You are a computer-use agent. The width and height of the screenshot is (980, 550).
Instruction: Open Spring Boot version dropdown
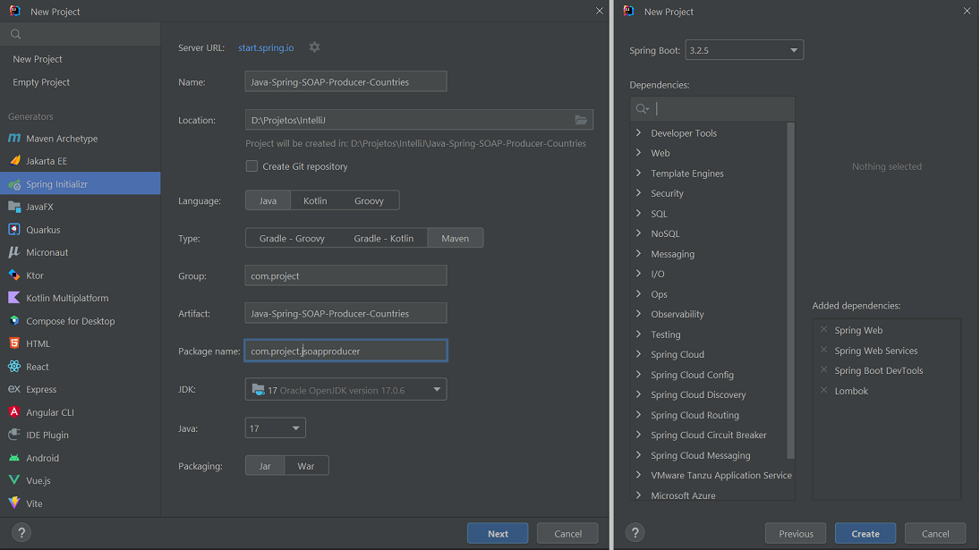(x=745, y=50)
